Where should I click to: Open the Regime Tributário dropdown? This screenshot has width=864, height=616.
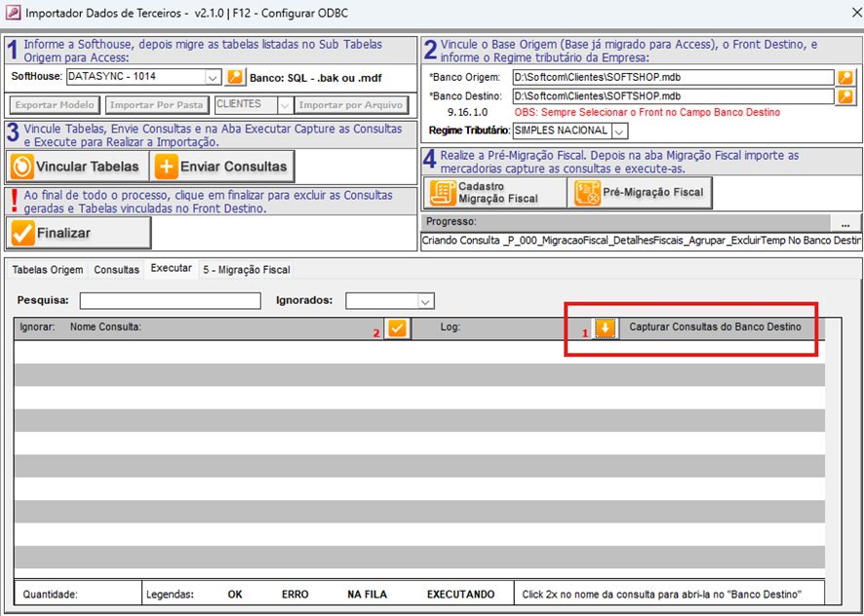(x=620, y=131)
